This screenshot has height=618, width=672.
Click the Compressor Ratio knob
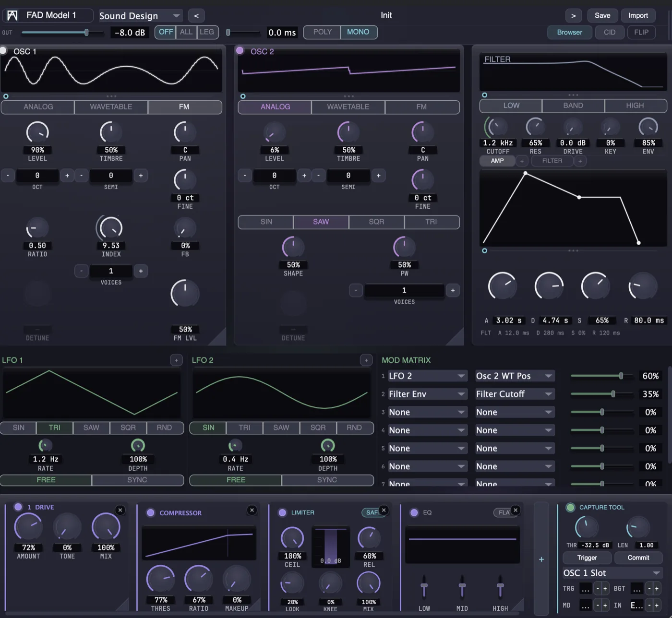[198, 579]
